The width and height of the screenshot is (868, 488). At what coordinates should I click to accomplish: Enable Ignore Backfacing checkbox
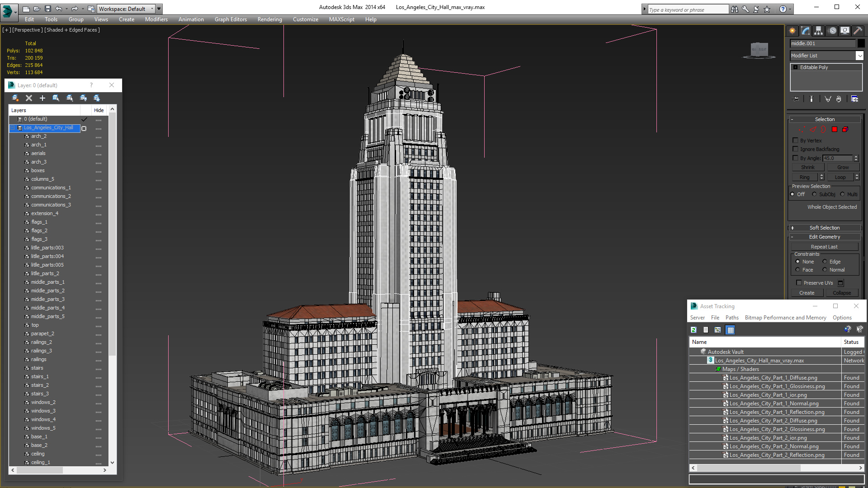pos(796,149)
